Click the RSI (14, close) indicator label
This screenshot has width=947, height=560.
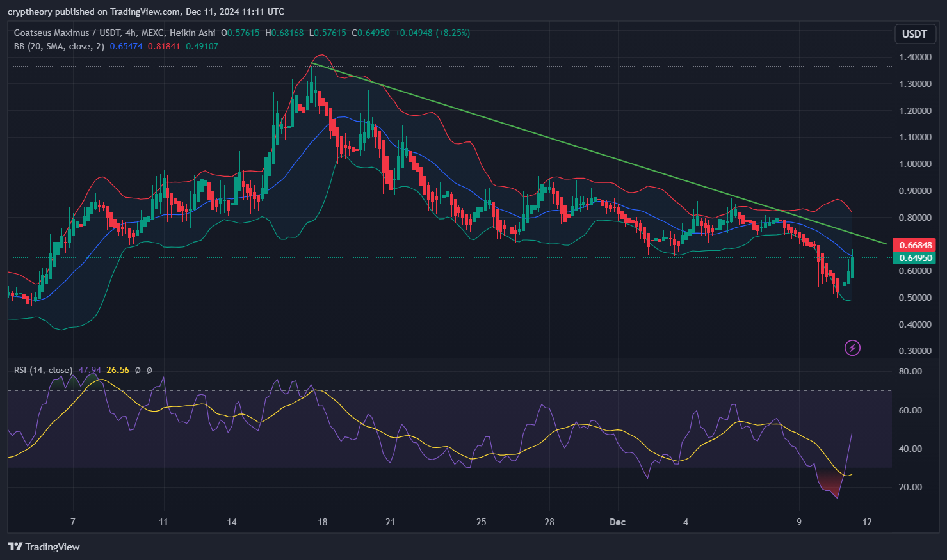coord(44,370)
